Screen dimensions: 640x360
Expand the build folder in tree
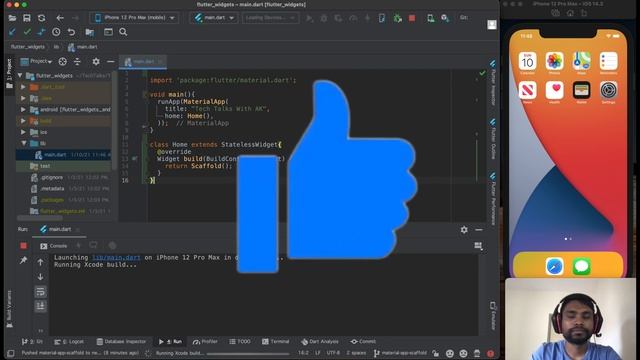pos(23,121)
